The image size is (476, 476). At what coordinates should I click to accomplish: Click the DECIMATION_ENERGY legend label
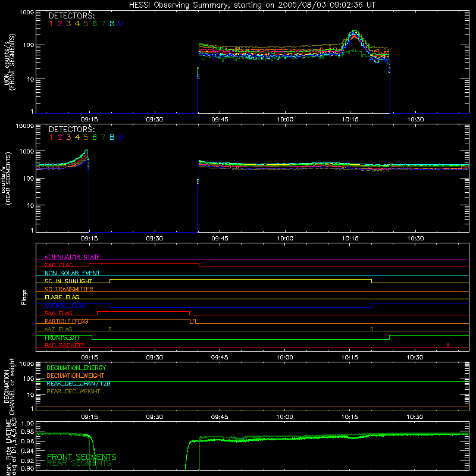pos(76,368)
